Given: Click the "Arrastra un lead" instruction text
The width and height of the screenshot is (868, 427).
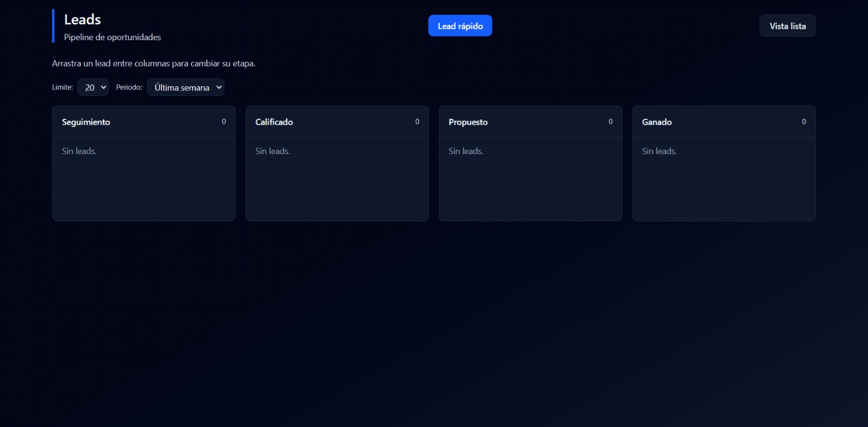Looking at the screenshot, I should point(154,63).
